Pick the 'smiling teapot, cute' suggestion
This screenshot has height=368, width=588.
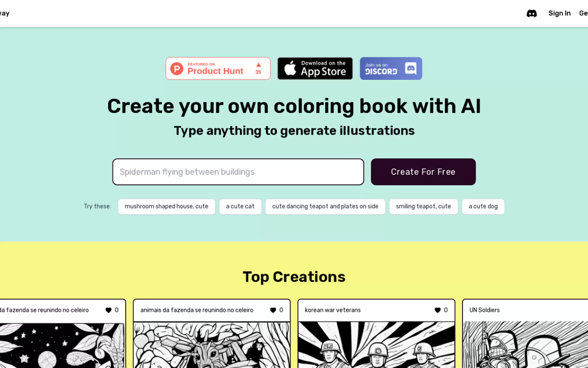click(x=423, y=206)
